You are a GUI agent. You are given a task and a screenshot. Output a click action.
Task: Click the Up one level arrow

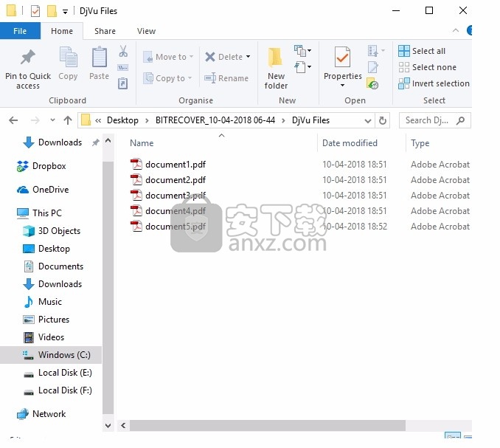point(68,120)
